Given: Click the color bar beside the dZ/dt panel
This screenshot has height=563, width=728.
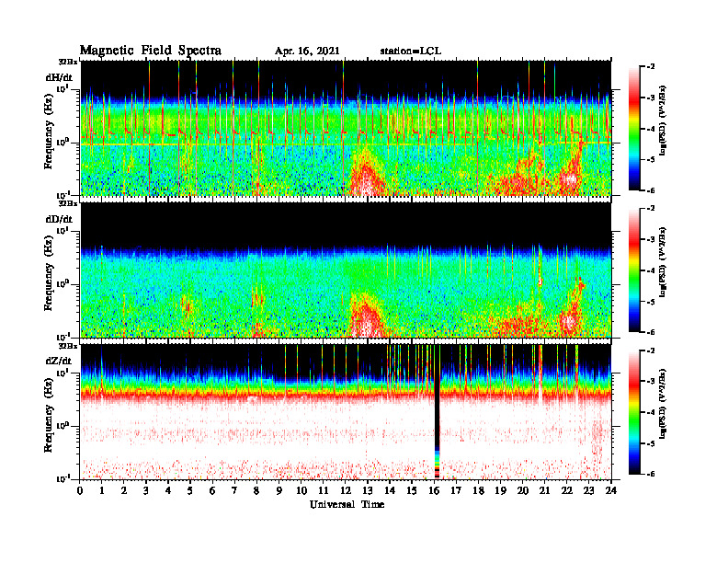Looking at the screenshot, I should click(x=634, y=412).
